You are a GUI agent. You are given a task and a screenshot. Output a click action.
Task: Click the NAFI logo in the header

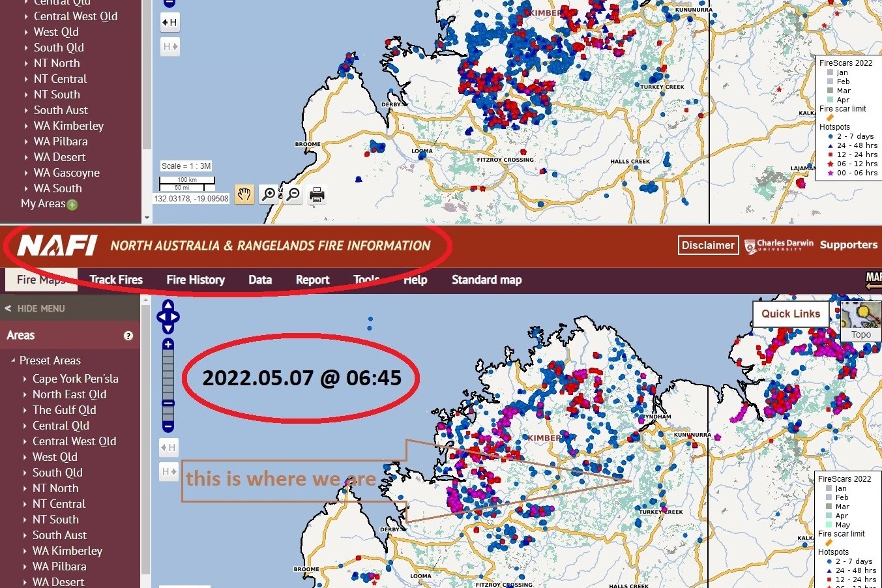point(57,246)
